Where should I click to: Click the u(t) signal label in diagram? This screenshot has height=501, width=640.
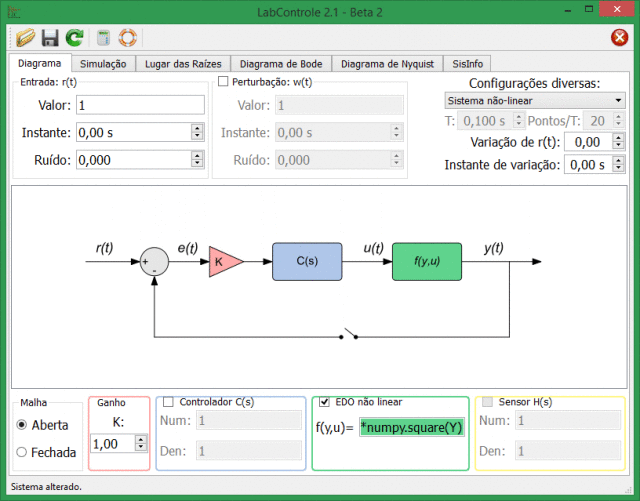[373, 247]
